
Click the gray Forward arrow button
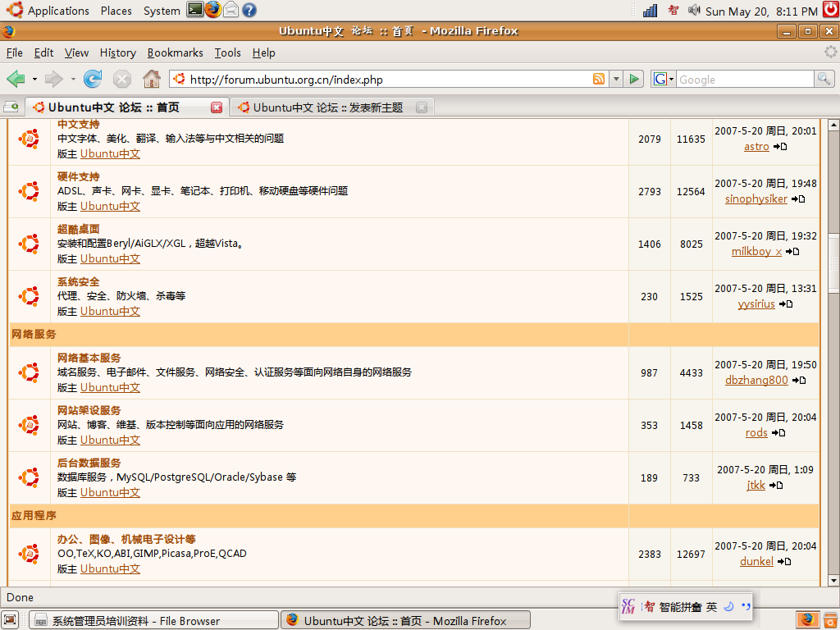(x=53, y=80)
